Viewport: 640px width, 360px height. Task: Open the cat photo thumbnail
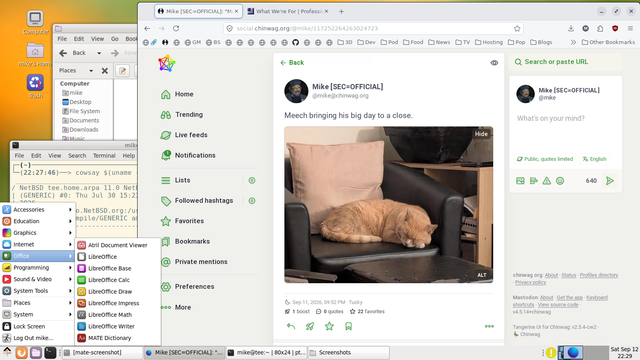tap(389, 204)
